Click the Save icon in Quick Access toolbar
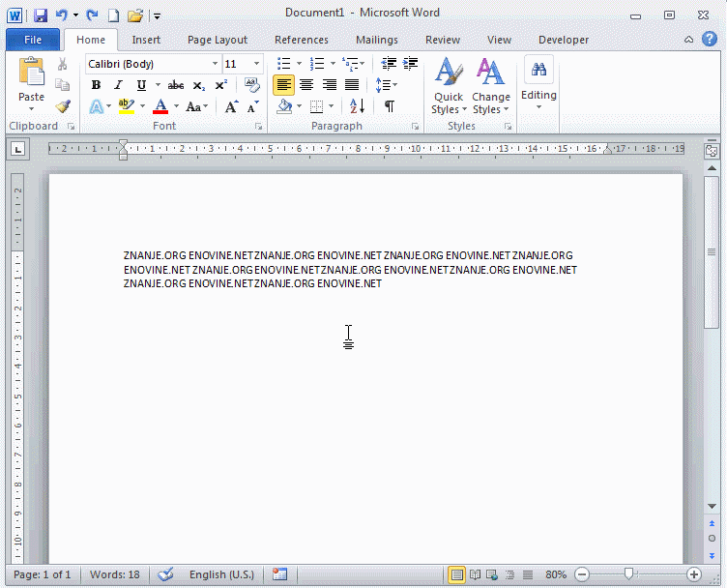The height and width of the screenshot is (588, 727). point(41,15)
